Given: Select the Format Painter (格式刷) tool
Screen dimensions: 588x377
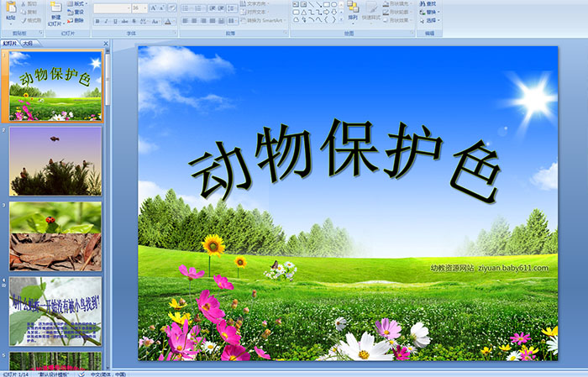Looking at the screenshot, I should coord(31,20).
